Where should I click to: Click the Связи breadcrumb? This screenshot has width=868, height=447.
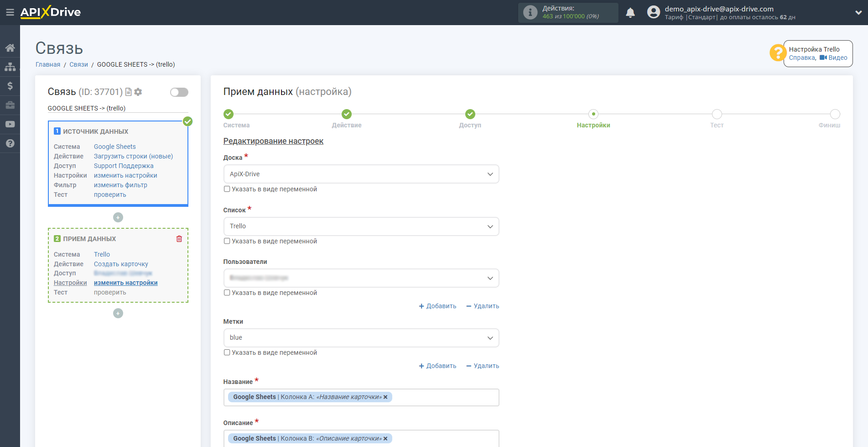click(78, 64)
